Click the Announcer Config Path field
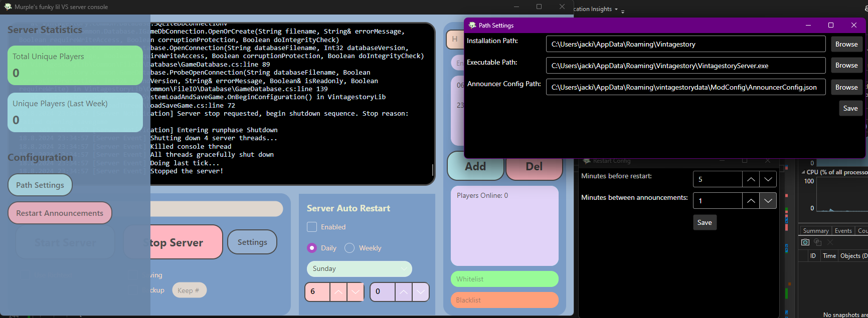This screenshot has width=868, height=318. pyautogui.click(x=685, y=87)
